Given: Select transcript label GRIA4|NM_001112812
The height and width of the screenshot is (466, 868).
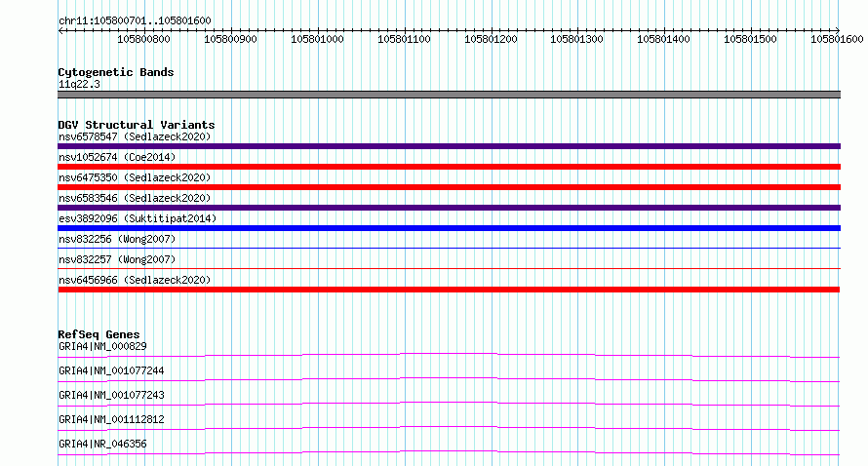Looking at the screenshot, I should [x=111, y=419].
